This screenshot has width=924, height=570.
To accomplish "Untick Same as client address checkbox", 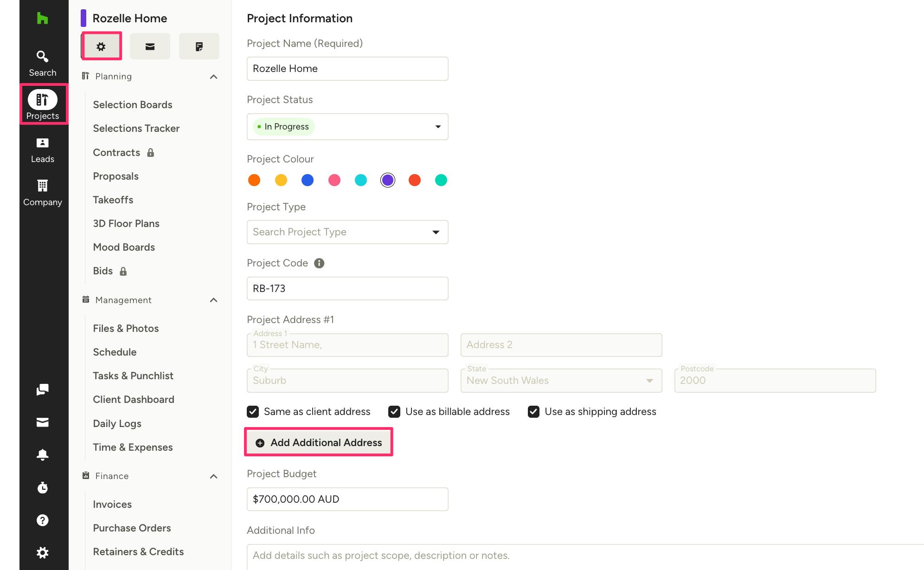I will coord(253,412).
